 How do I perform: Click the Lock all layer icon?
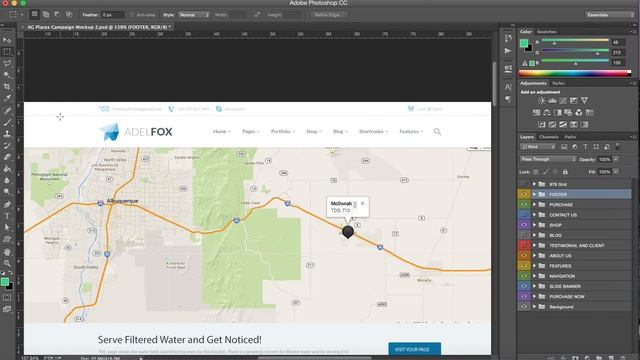[565, 172]
